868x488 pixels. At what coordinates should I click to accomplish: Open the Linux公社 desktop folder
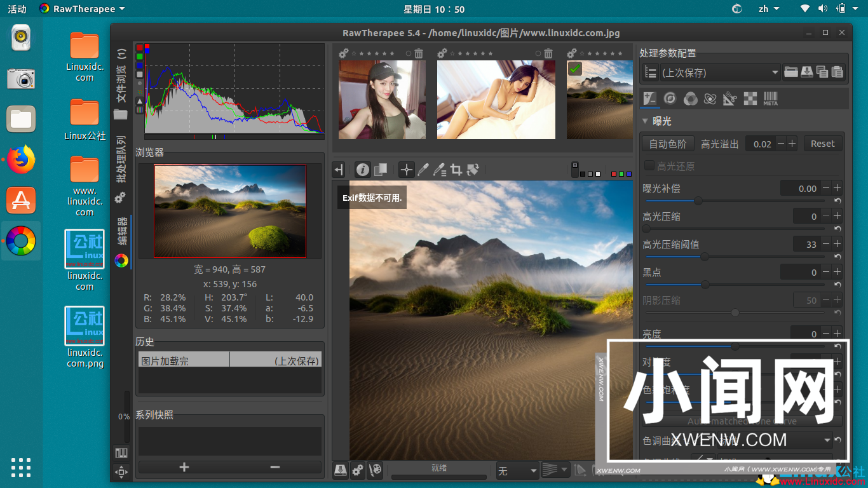coord(85,119)
